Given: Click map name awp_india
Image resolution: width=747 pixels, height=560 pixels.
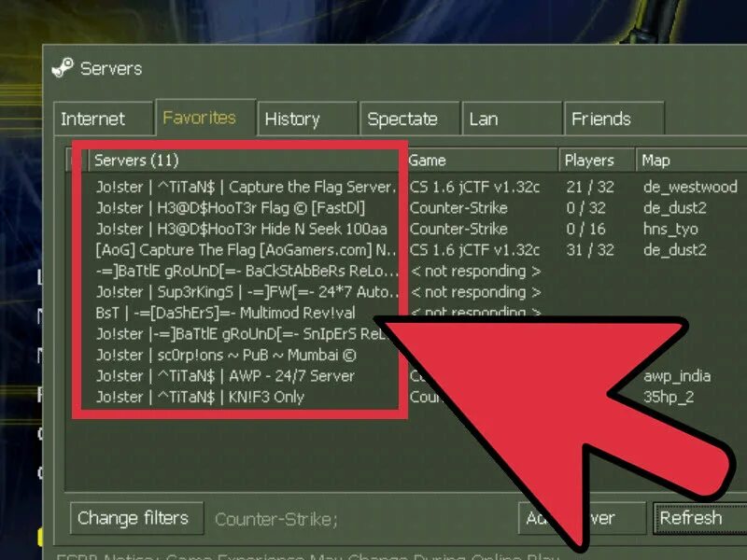Looking at the screenshot, I should coord(677,376).
